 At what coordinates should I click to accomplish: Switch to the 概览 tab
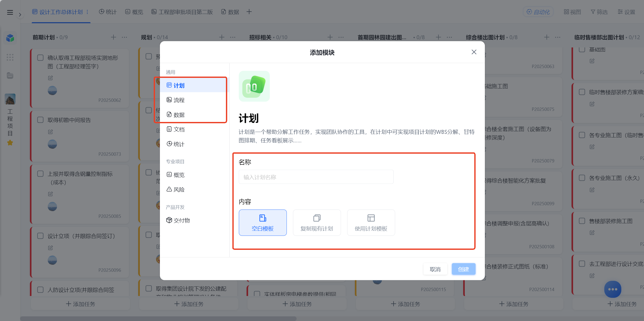(134, 12)
